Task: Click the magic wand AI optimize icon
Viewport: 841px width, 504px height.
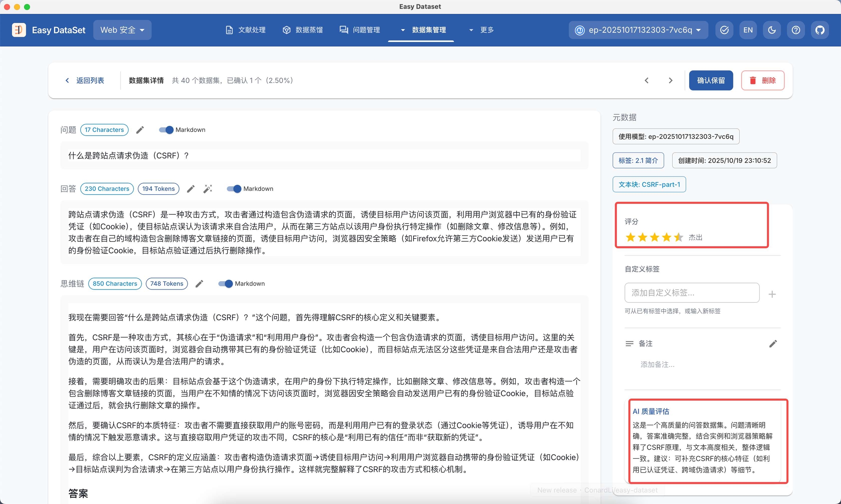Action: (208, 189)
